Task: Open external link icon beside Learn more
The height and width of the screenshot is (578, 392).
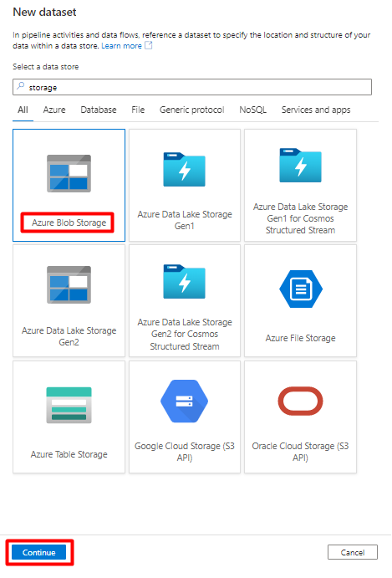Action: [x=149, y=45]
